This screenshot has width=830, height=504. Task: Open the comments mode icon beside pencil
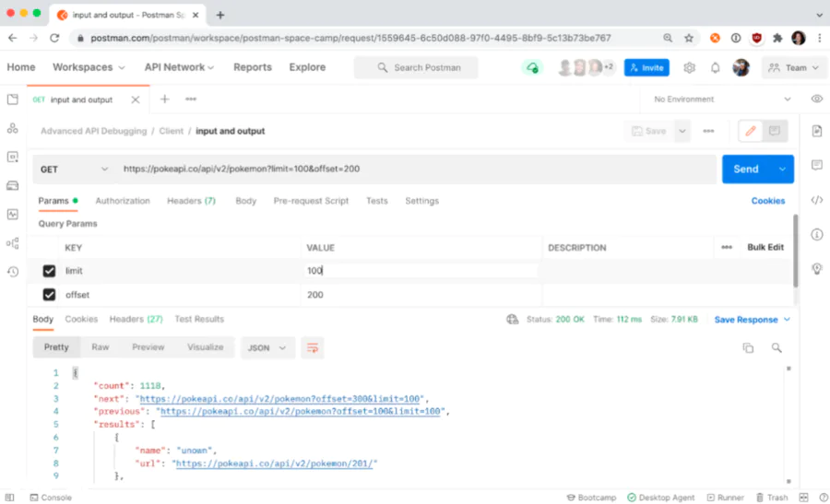click(775, 131)
